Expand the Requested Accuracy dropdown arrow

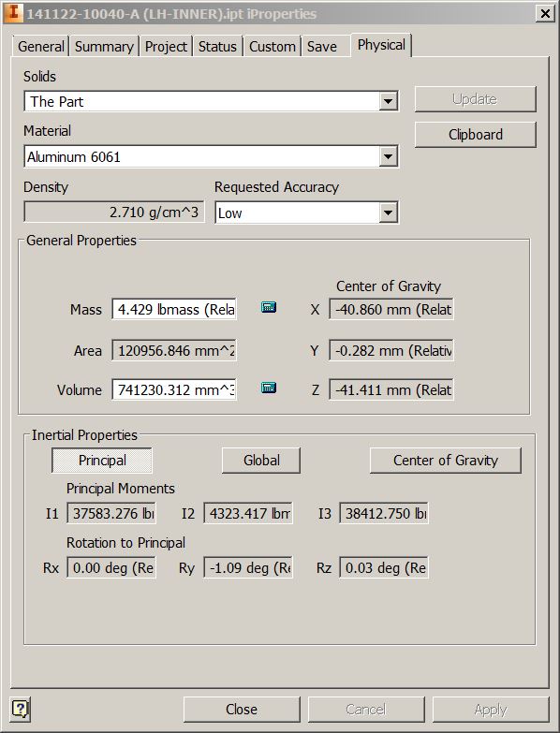tap(388, 213)
